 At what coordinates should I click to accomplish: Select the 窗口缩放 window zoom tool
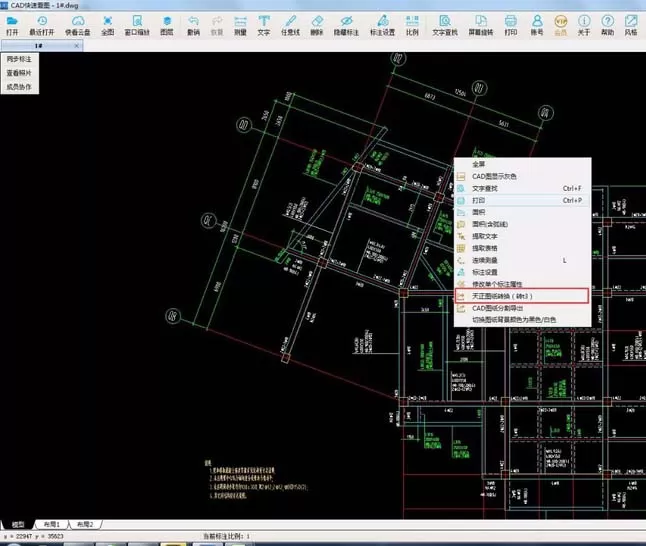click(137, 25)
